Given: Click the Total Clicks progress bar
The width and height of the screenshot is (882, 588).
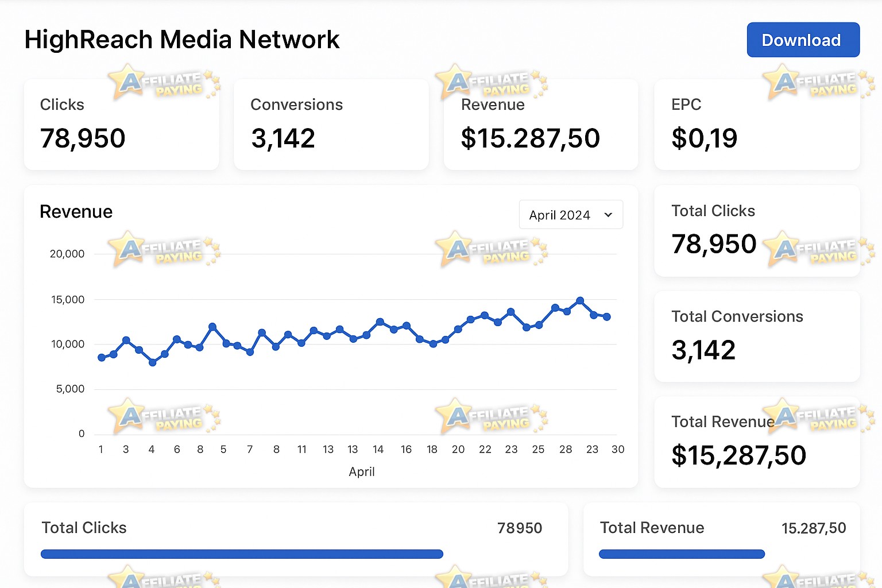Looking at the screenshot, I should pos(242,554).
